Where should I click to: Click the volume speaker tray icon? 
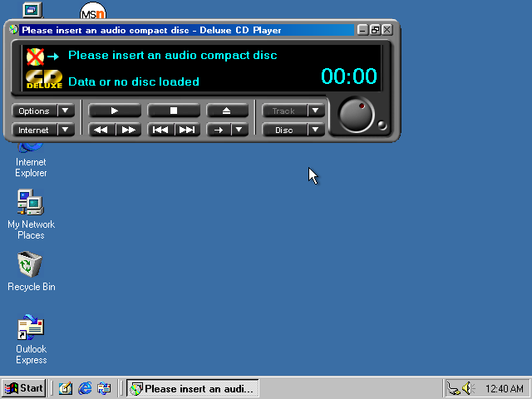click(468, 388)
